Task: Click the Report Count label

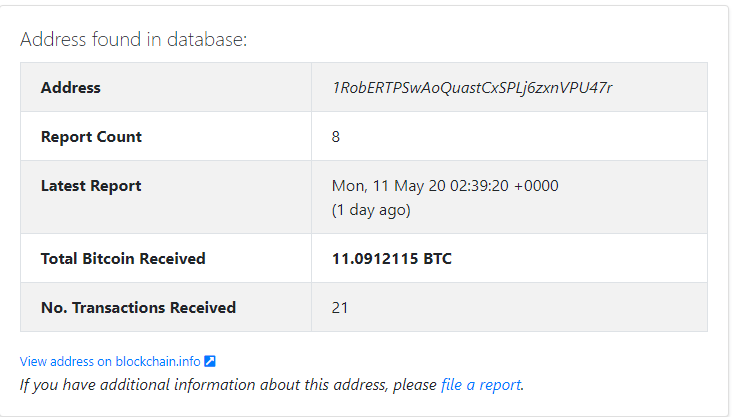Action: (x=91, y=137)
